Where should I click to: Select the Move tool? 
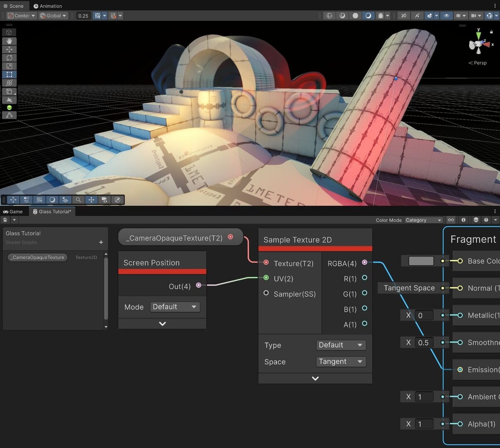[x=9, y=49]
